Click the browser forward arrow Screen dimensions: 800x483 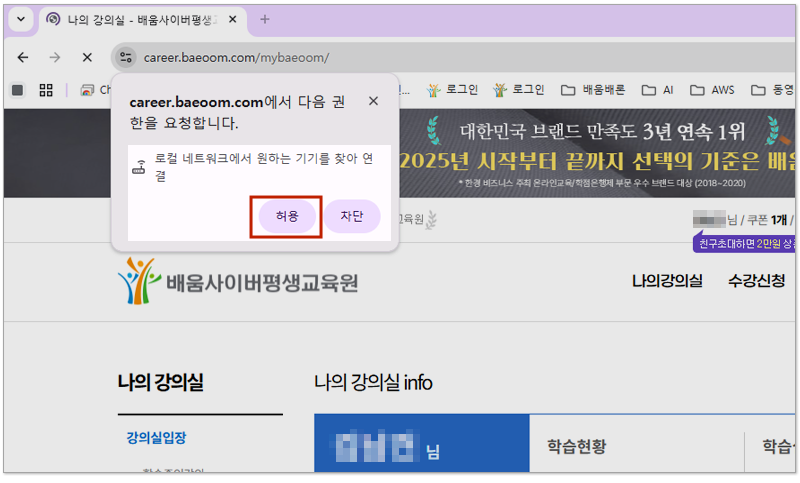click(x=55, y=57)
